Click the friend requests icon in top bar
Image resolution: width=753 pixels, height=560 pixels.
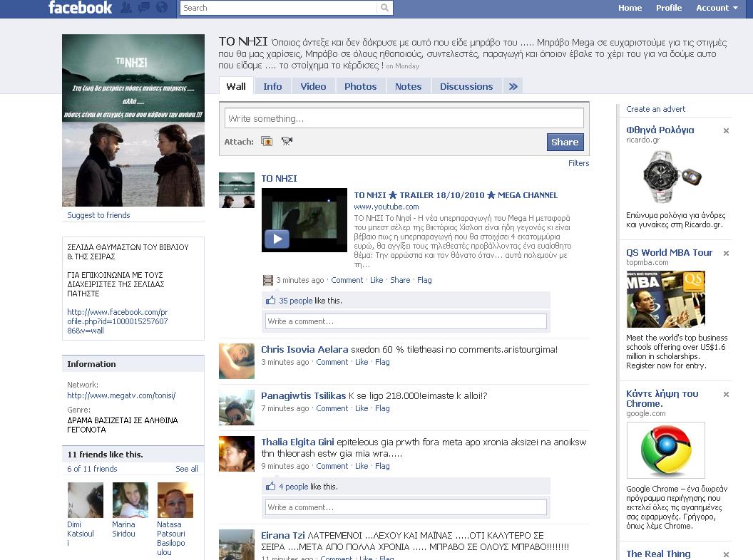point(126,8)
